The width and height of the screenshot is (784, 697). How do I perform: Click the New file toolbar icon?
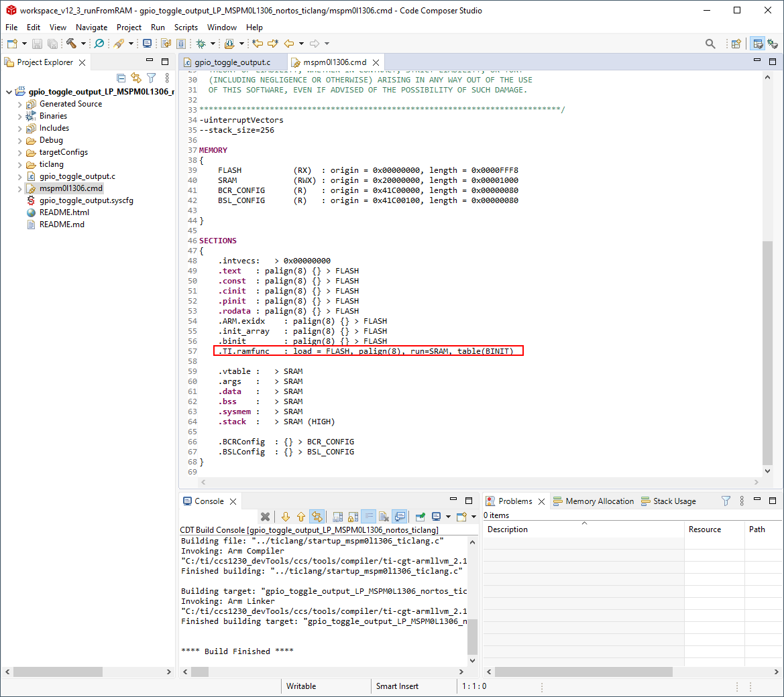tap(12, 44)
